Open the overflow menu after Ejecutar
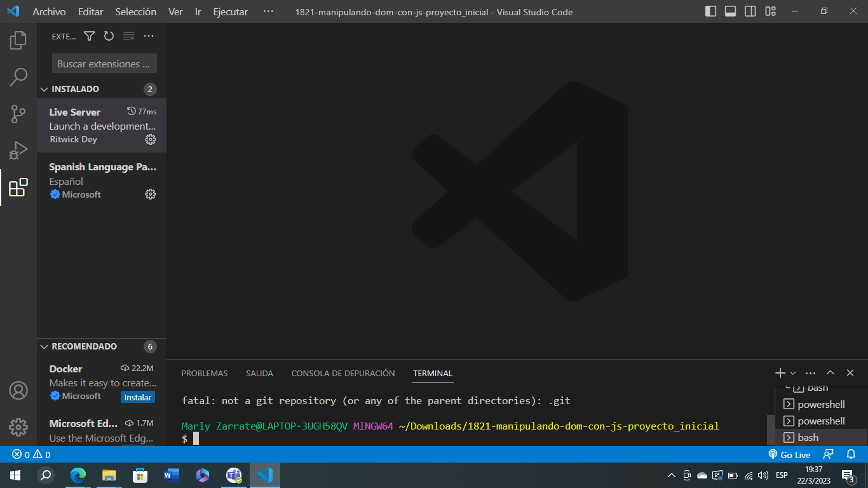 click(x=268, y=11)
